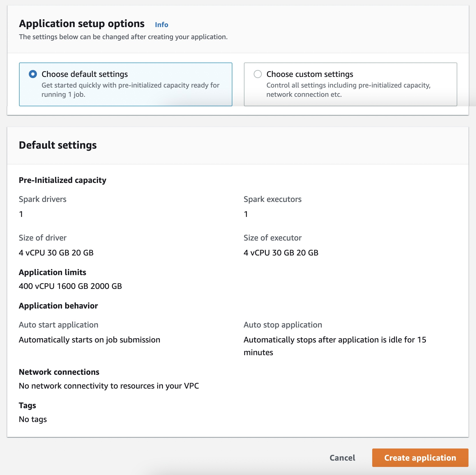
Task: Click the Tags section label
Action: point(27,405)
